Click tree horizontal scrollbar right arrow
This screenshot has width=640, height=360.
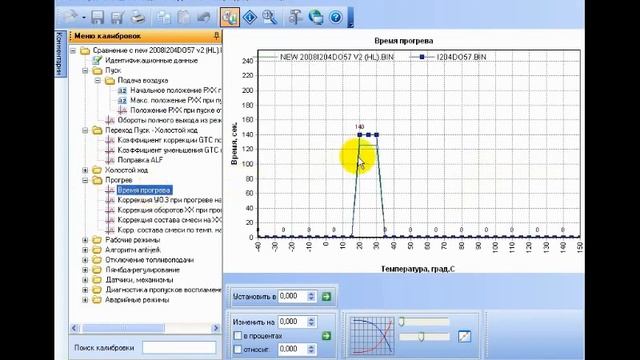coord(216,328)
